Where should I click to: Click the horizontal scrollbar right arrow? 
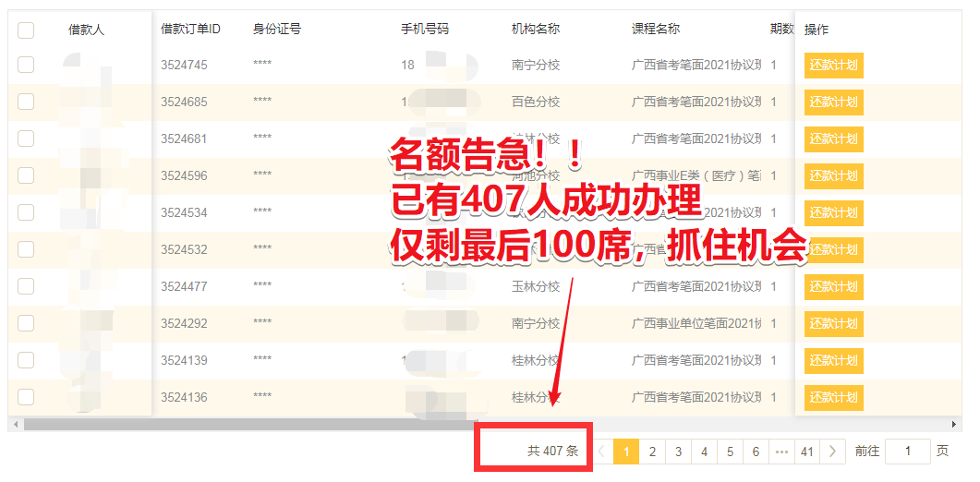click(955, 425)
